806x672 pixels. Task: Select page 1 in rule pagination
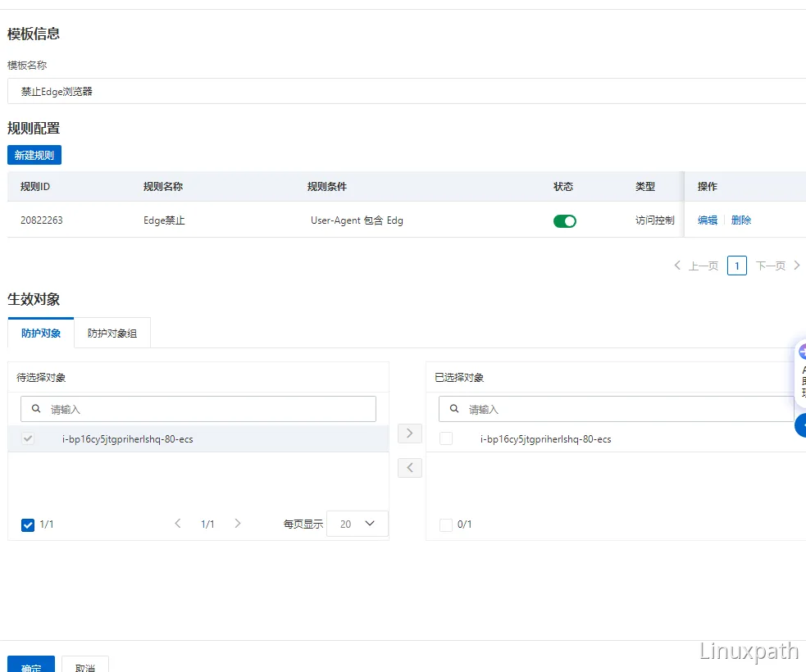736,266
